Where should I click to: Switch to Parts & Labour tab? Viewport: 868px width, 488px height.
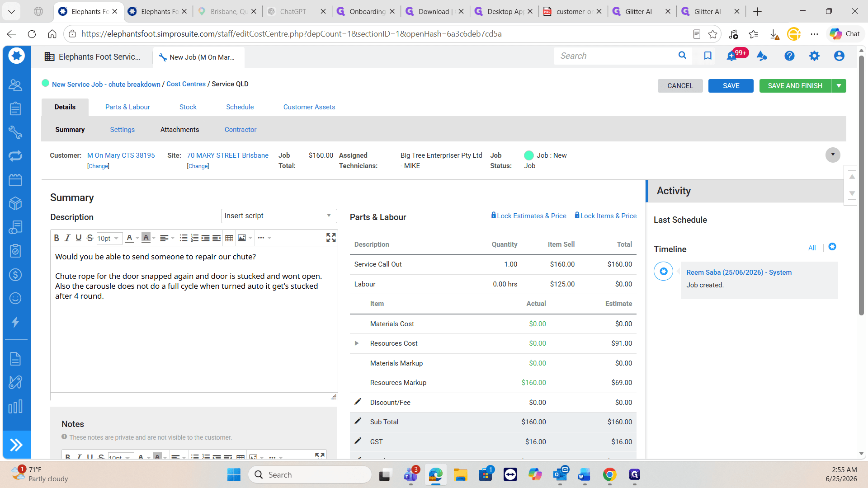pyautogui.click(x=127, y=107)
